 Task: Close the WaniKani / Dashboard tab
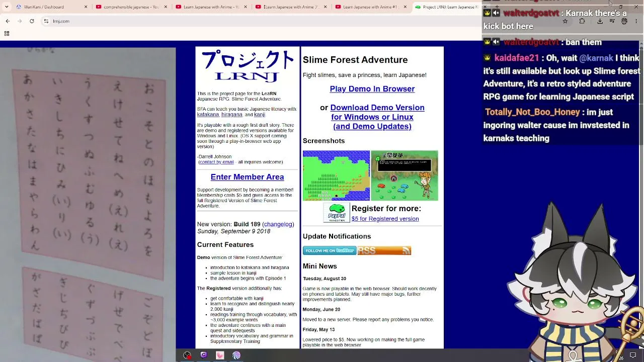click(x=86, y=7)
